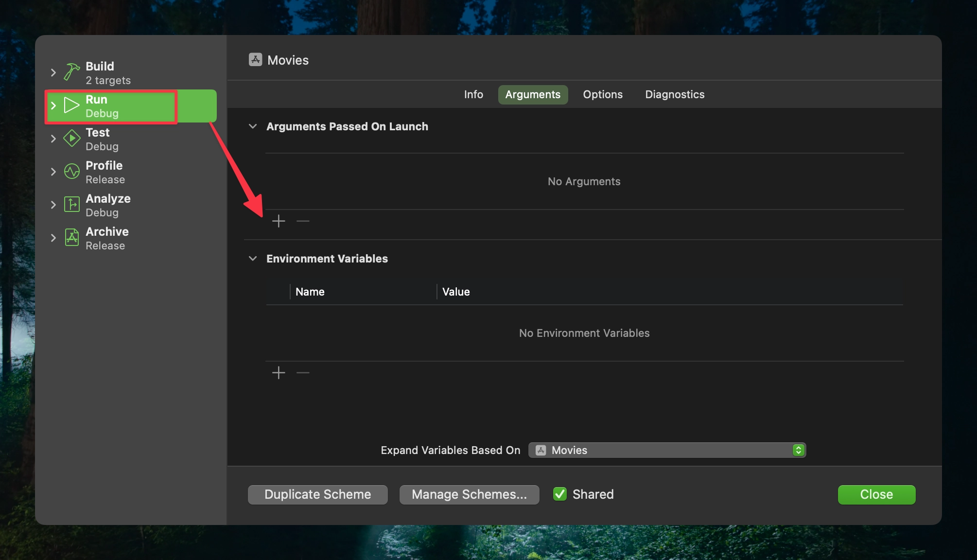Expand the Build action disclosure chevron
977x560 pixels.
click(x=53, y=72)
